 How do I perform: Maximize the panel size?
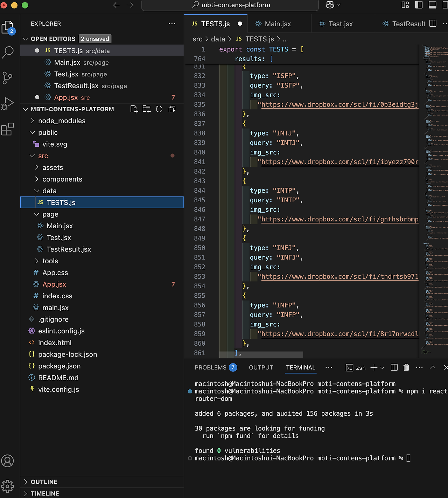point(433,367)
